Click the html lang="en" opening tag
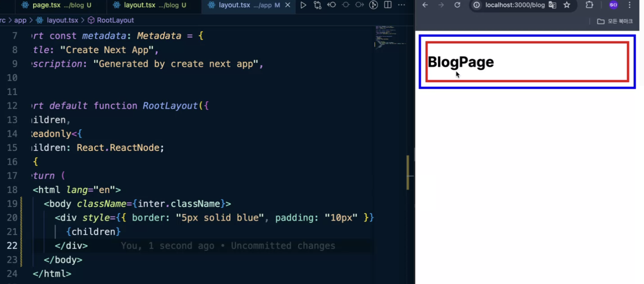The width and height of the screenshot is (644, 284). coord(77,190)
